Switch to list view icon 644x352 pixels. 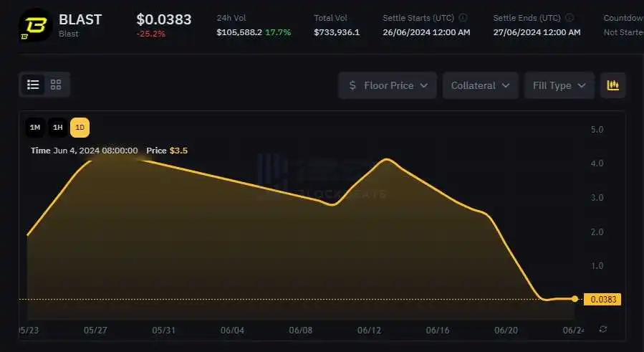click(x=33, y=85)
